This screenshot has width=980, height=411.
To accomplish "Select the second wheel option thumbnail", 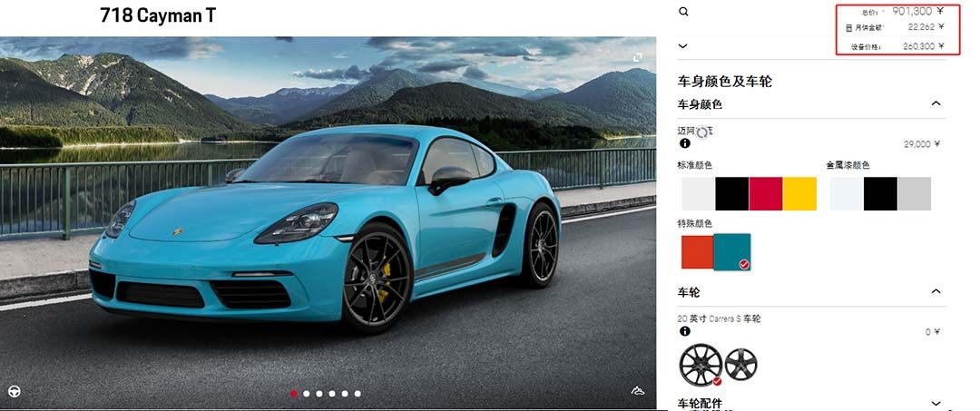I will coord(741,364).
